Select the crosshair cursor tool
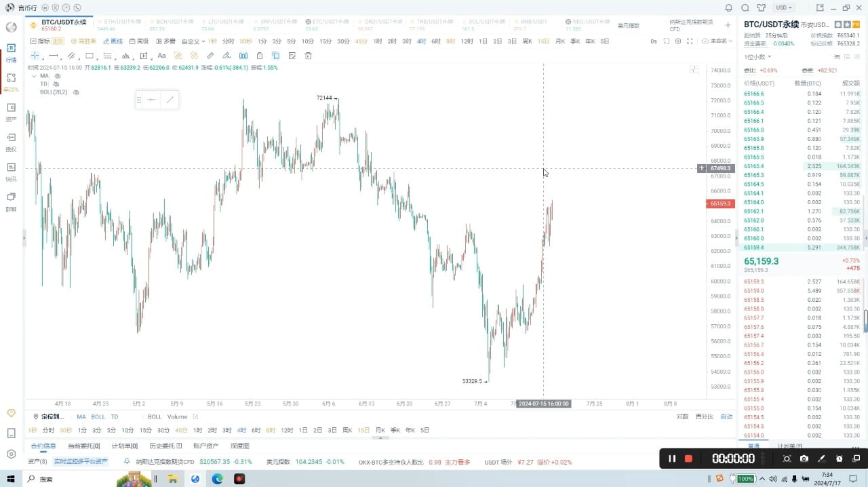Viewport: 868px width, 487px height. pyautogui.click(x=35, y=56)
